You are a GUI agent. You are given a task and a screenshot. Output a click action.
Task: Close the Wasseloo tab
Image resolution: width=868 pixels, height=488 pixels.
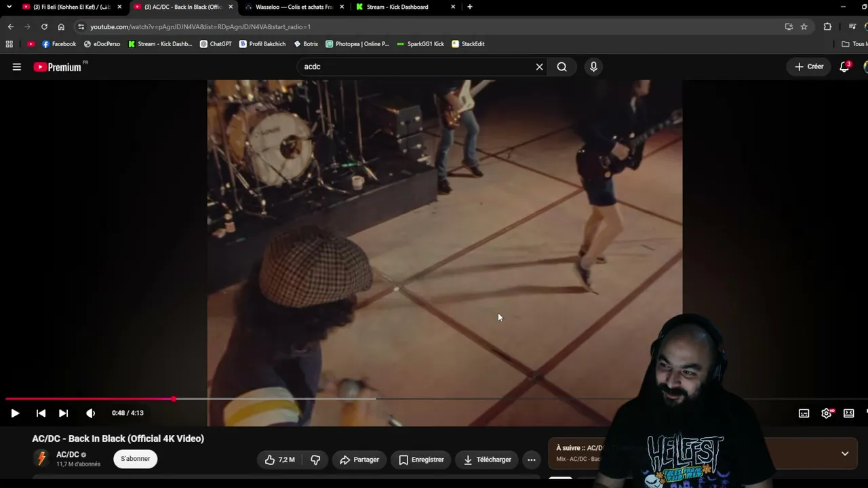(342, 7)
